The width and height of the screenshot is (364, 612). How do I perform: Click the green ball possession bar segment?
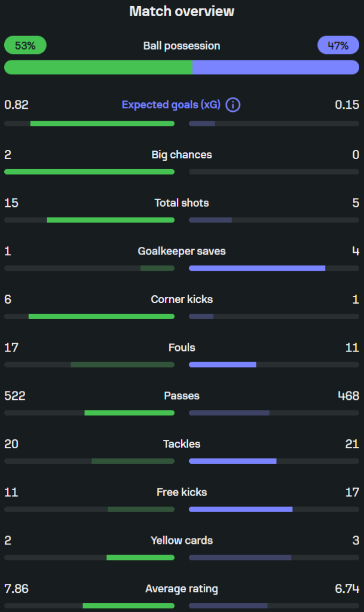tap(98, 67)
